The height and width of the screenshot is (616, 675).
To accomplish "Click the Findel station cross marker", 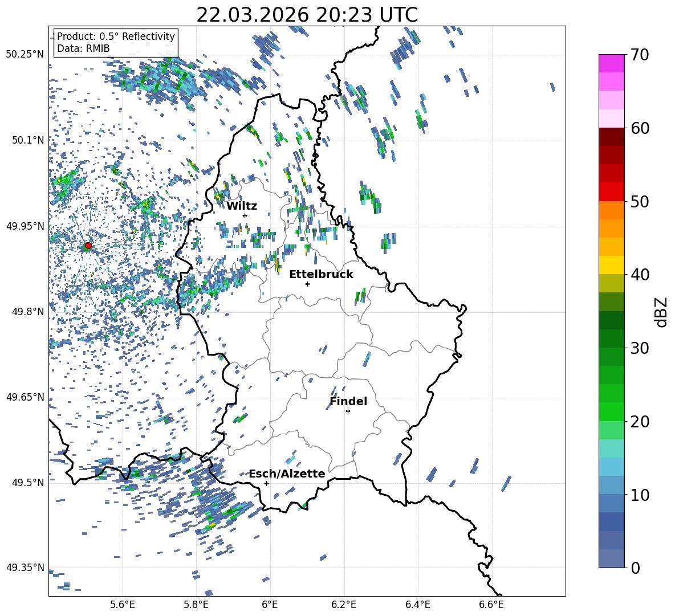I will tap(348, 411).
